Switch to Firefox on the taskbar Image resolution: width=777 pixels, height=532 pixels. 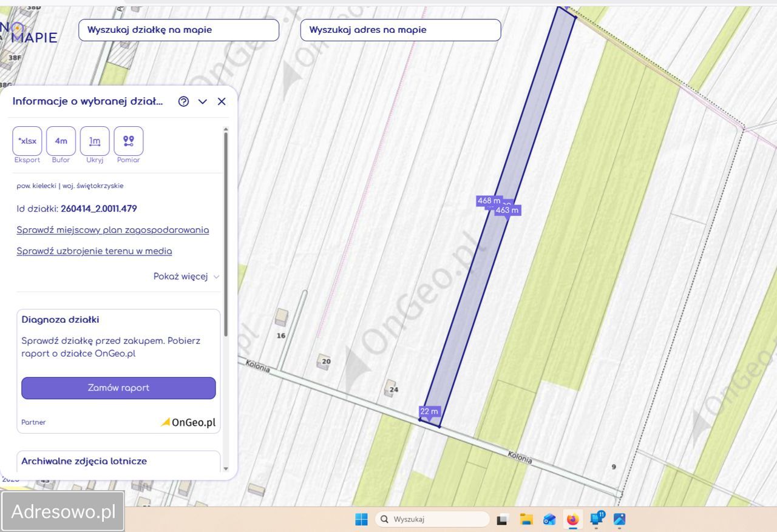(572, 519)
